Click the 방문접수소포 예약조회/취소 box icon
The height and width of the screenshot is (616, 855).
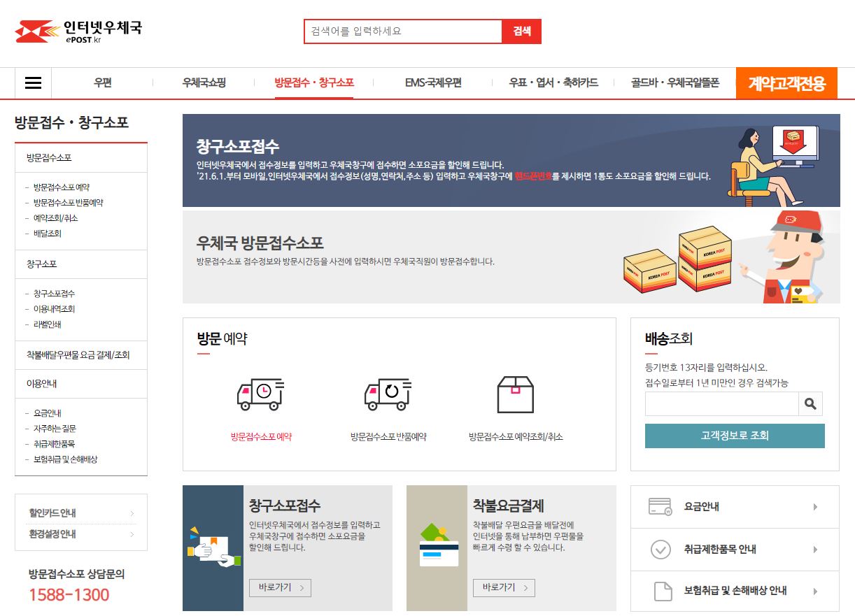pos(514,396)
